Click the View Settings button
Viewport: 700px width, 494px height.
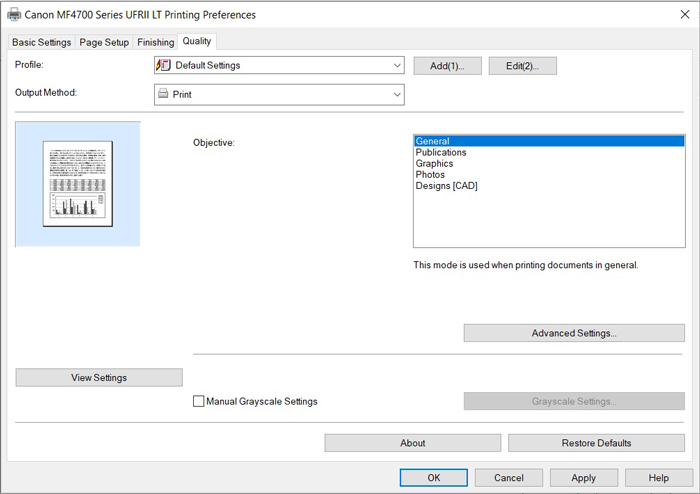pos(99,378)
